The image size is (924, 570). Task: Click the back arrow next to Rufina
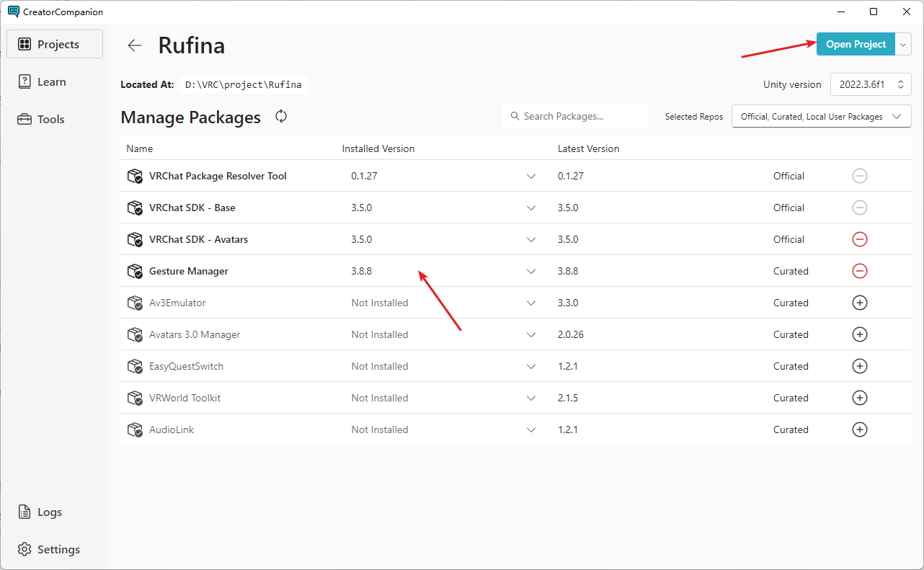pos(135,45)
